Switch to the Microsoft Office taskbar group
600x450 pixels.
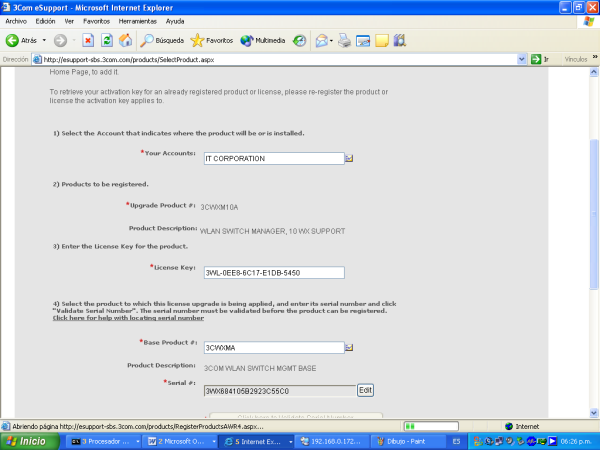(180, 442)
